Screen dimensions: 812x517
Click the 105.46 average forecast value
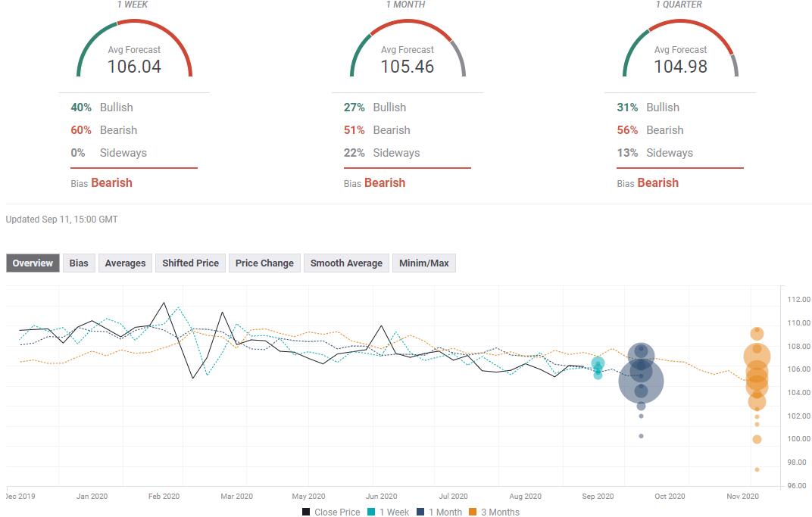(408, 67)
